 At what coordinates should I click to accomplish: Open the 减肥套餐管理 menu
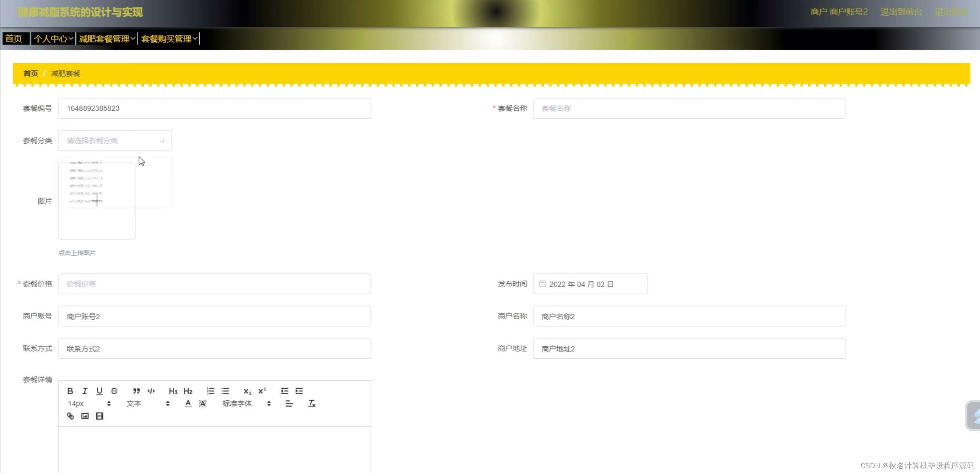click(107, 39)
